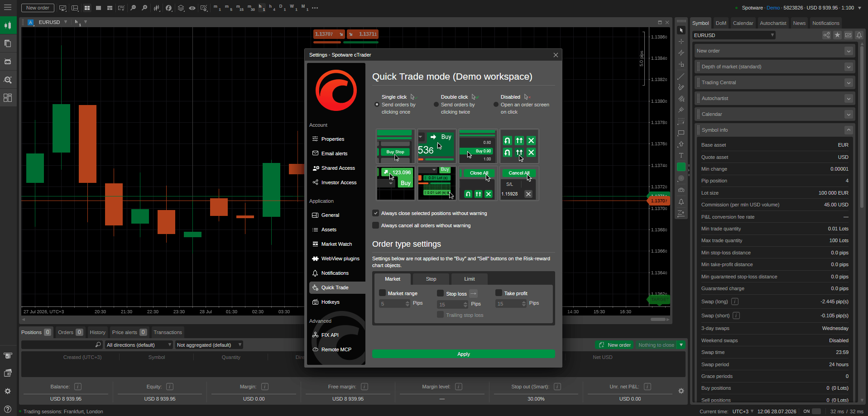Open the Limit order type tab

[x=470, y=279]
